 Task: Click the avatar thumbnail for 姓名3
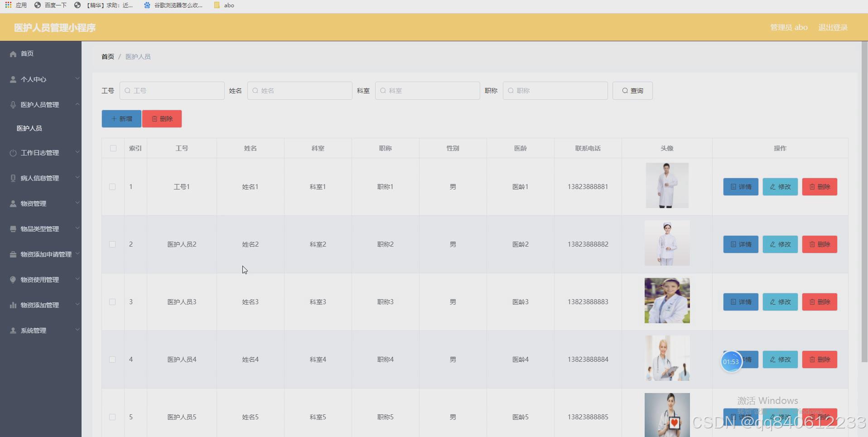[x=667, y=301]
